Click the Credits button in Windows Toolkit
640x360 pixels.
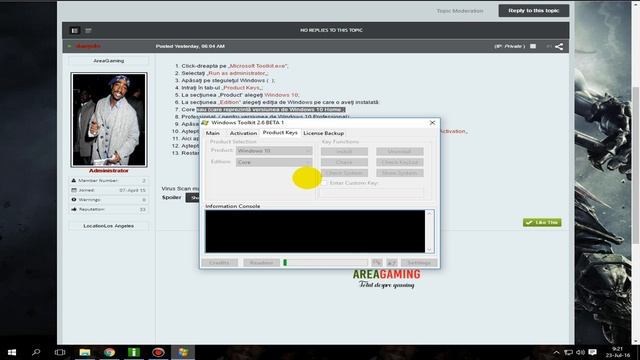click(220, 263)
